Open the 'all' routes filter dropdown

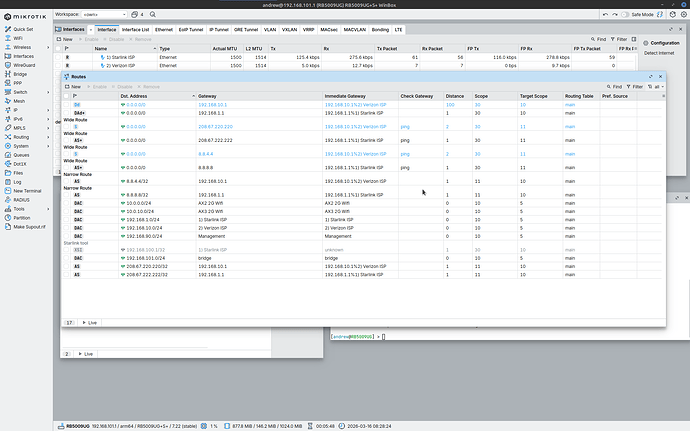(656, 87)
